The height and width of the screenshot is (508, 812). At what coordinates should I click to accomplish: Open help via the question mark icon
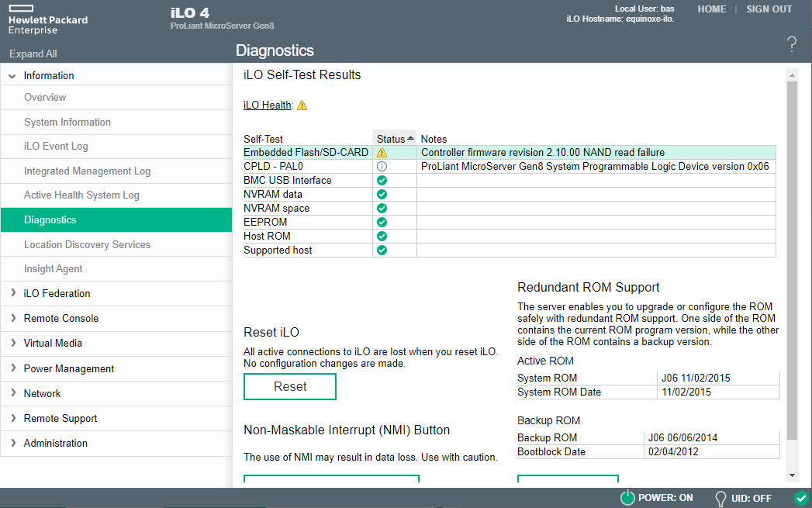point(791,45)
